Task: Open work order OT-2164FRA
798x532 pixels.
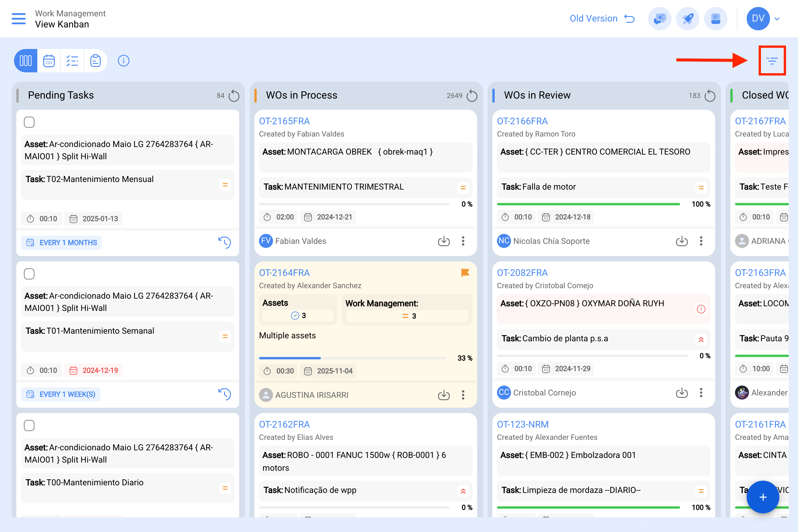Action: point(284,273)
